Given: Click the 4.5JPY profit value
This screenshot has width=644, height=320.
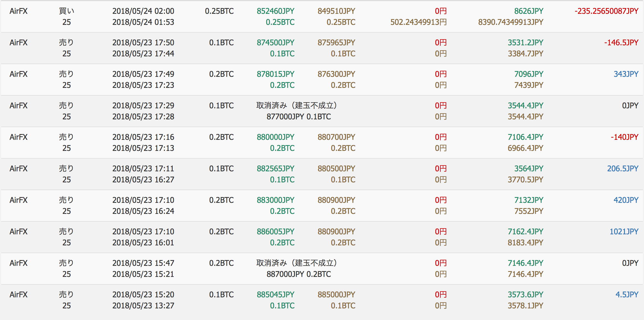Looking at the screenshot, I should pos(627,295).
